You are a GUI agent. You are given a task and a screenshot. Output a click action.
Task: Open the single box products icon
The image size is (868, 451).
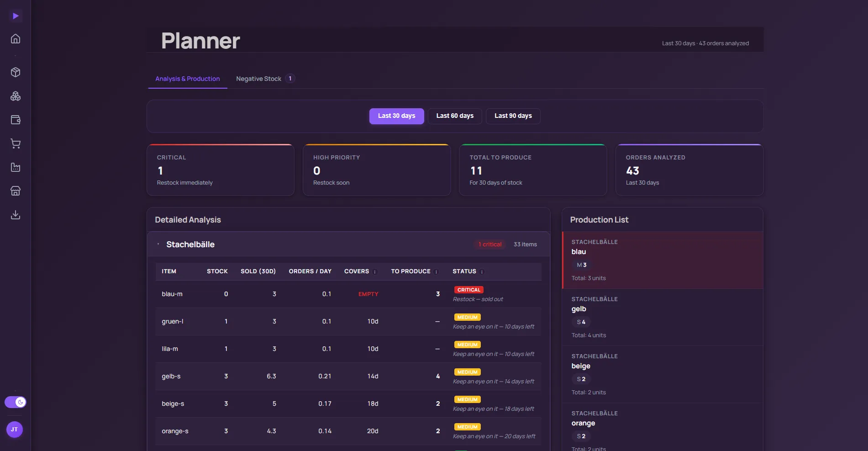(16, 72)
